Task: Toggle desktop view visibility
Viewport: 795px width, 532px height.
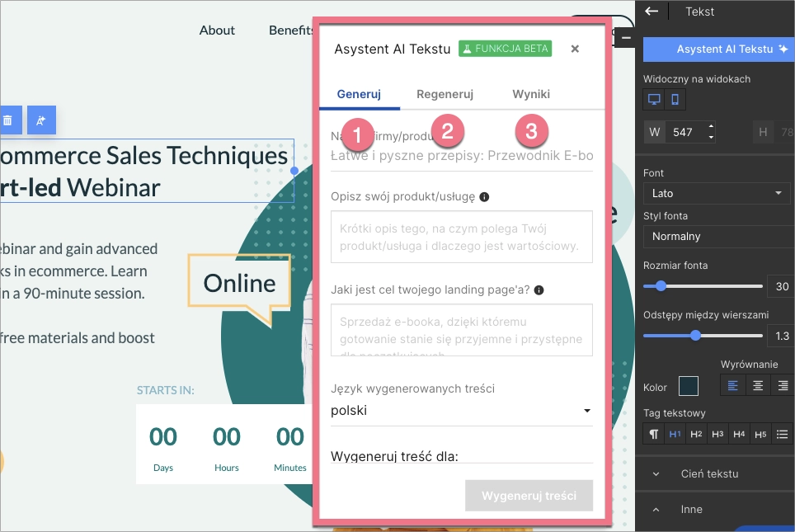Action: click(654, 100)
